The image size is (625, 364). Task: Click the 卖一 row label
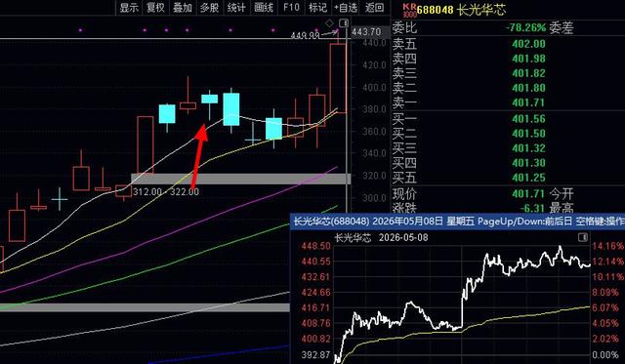click(x=404, y=102)
